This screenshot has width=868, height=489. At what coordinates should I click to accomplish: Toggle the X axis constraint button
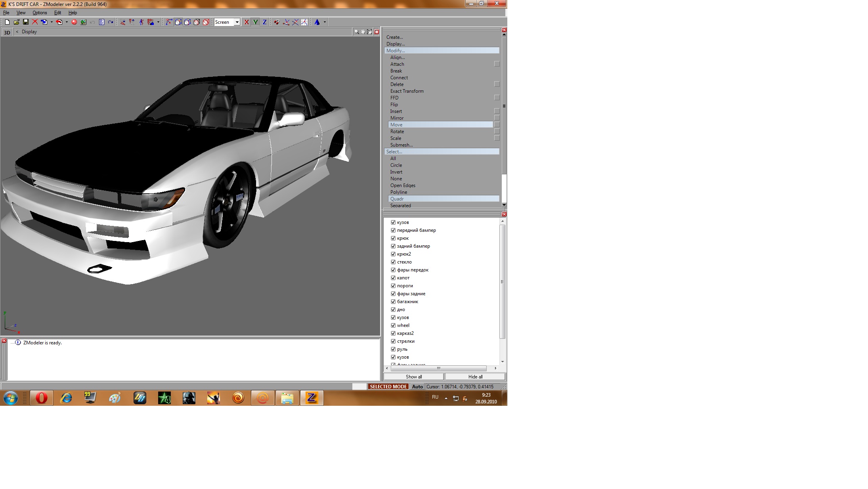[x=247, y=22]
